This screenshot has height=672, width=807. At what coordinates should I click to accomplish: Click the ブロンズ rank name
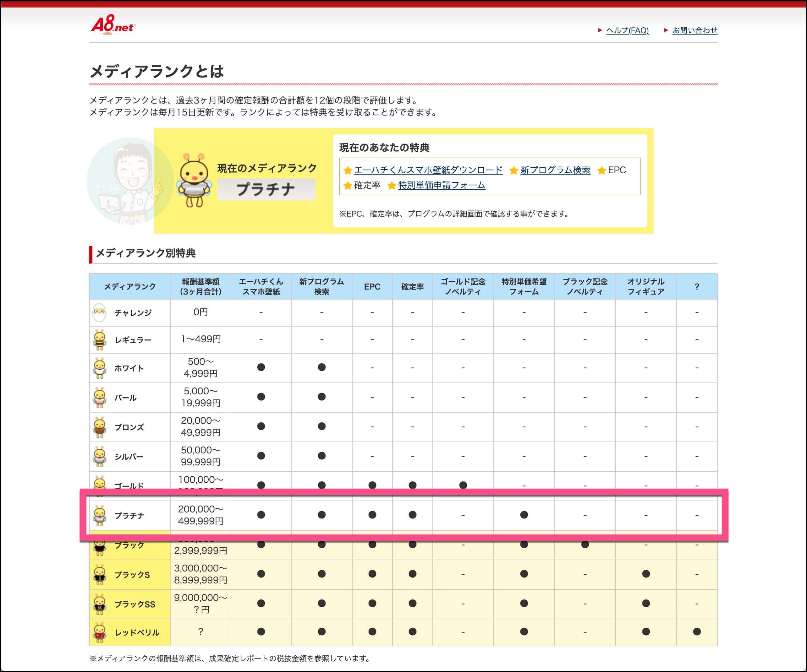(x=129, y=427)
